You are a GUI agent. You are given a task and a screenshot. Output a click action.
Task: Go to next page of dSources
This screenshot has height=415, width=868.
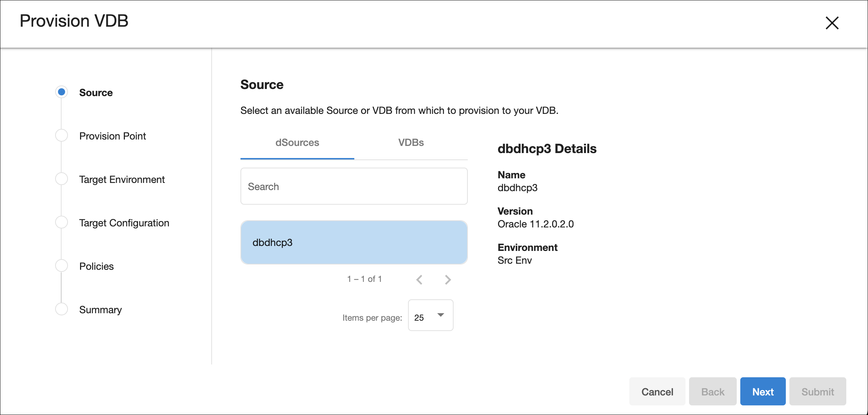pyautogui.click(x=448, y=280)
